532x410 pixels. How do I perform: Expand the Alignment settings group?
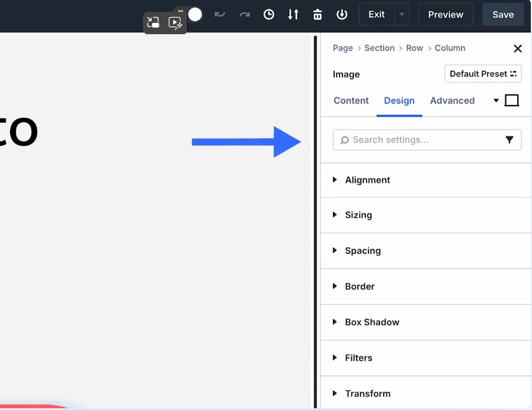[367, 180]
